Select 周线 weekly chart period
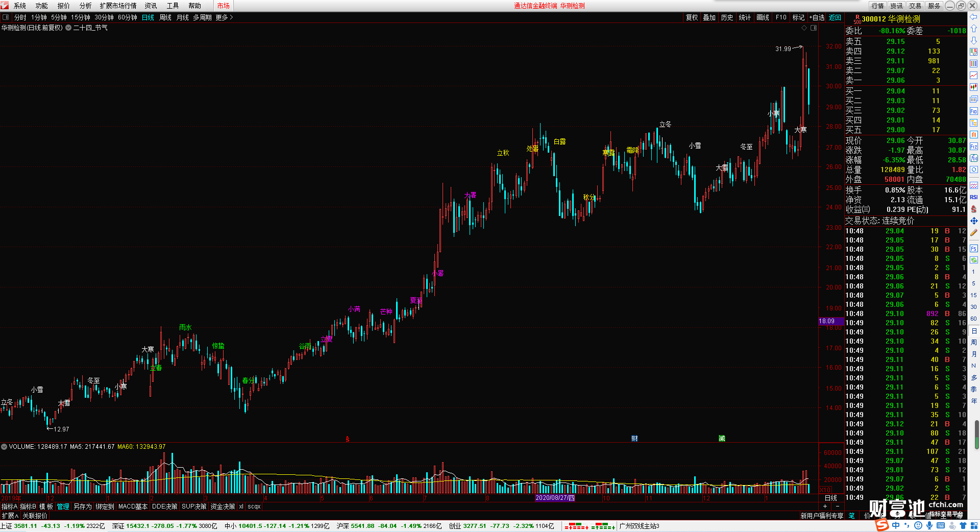This screenshot has width=980, height=532. pos(165,17)
